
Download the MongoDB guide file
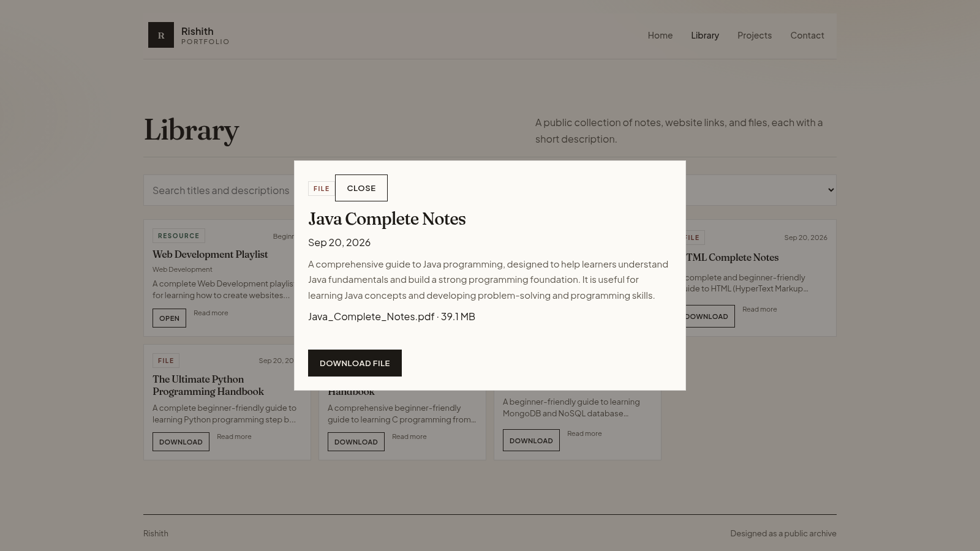[x=531, y=441]
